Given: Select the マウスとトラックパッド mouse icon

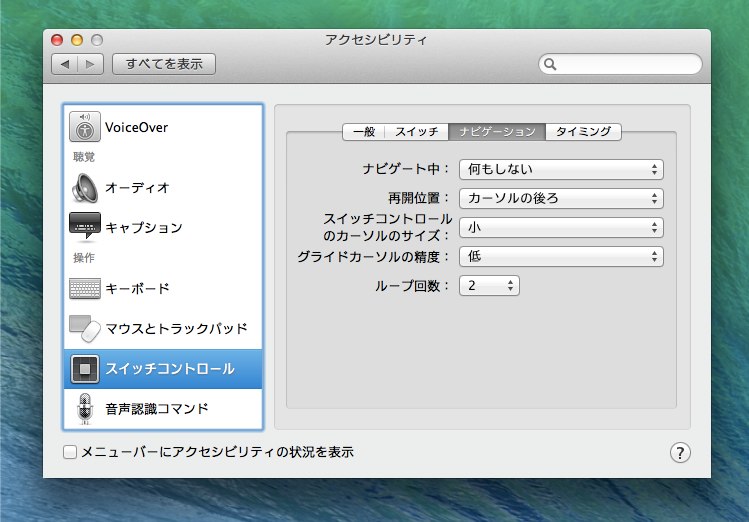Looking at the screenshot, I should (x=85, y=328).
